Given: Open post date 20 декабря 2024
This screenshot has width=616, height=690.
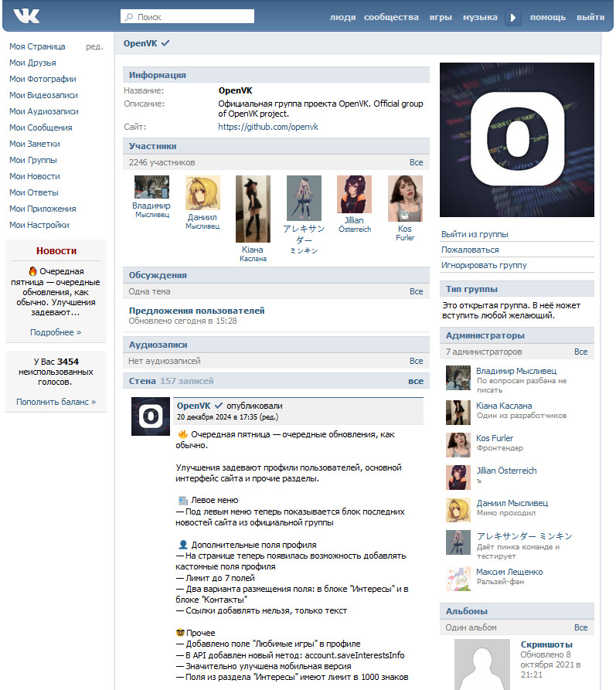Looking at the screenshot, I should pyautogui.click(x=218, y=416).
